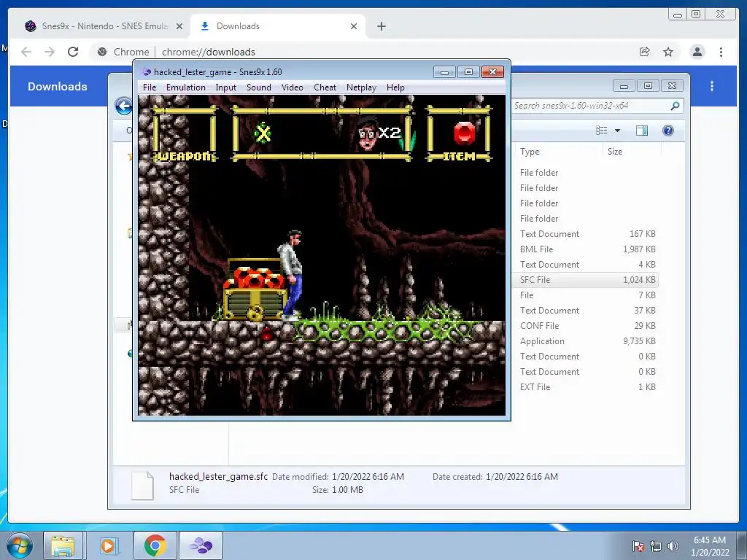
Task: Click the Explorer search magnifier icon
Action: [675, 106]
